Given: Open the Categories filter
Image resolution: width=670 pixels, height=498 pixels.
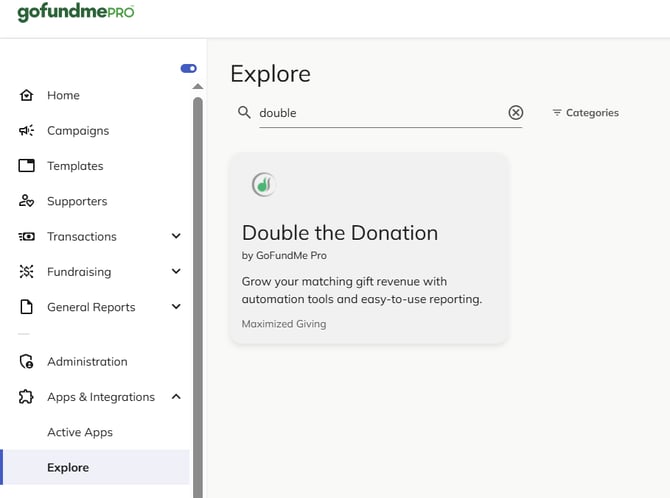Looking at the screenshot, I should pos(585,113).
